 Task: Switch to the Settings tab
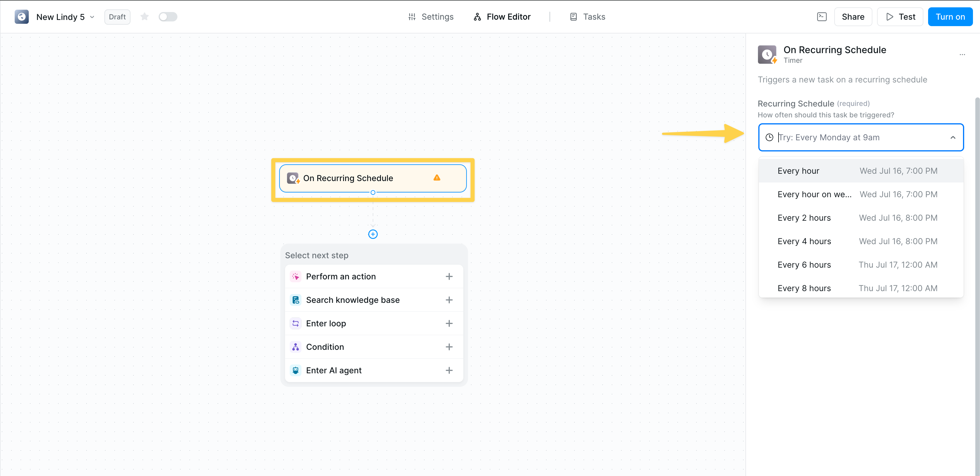coord(431,17)
